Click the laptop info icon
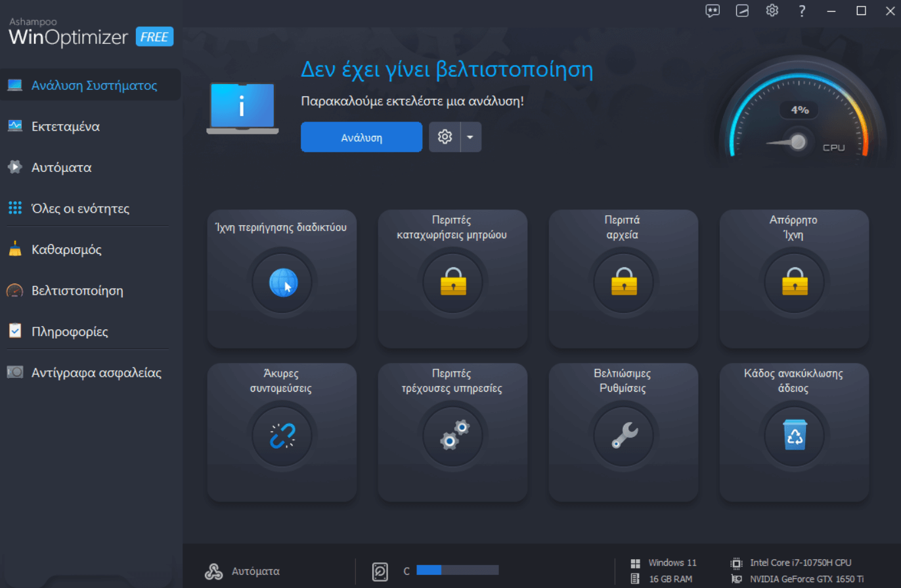 coord(242,108)
